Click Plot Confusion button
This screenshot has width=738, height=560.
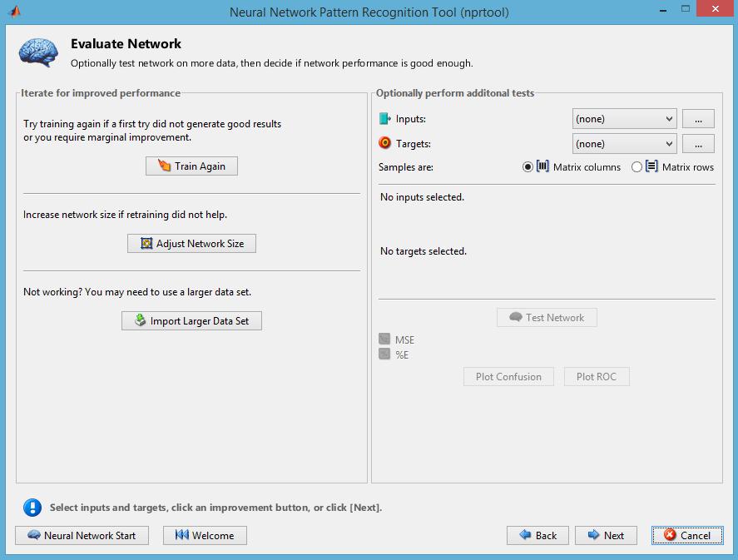[508, 376]
